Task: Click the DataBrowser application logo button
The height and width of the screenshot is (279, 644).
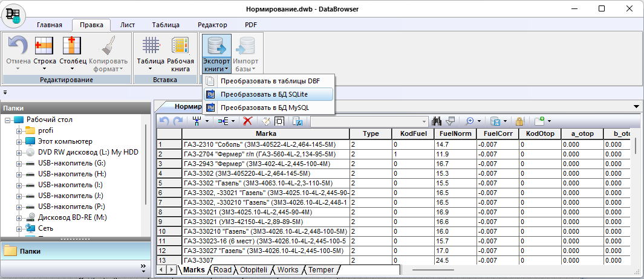Action: point(13,14)
